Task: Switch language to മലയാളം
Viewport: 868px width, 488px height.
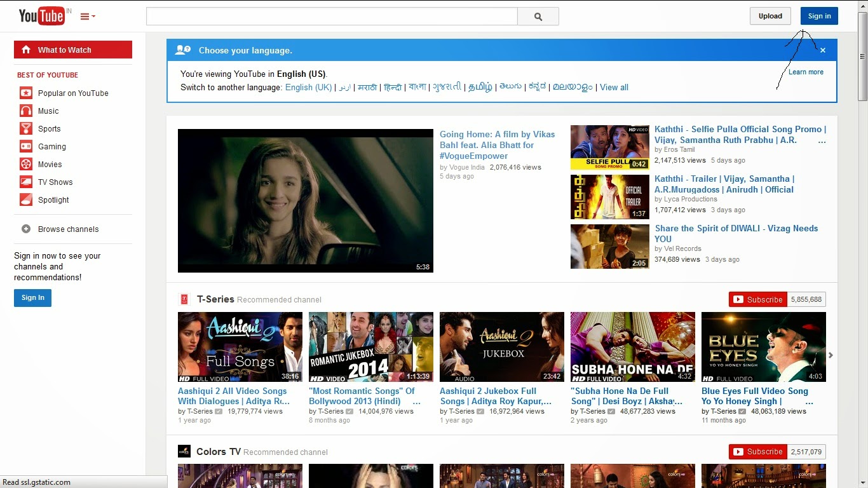Action: point(572,87)
